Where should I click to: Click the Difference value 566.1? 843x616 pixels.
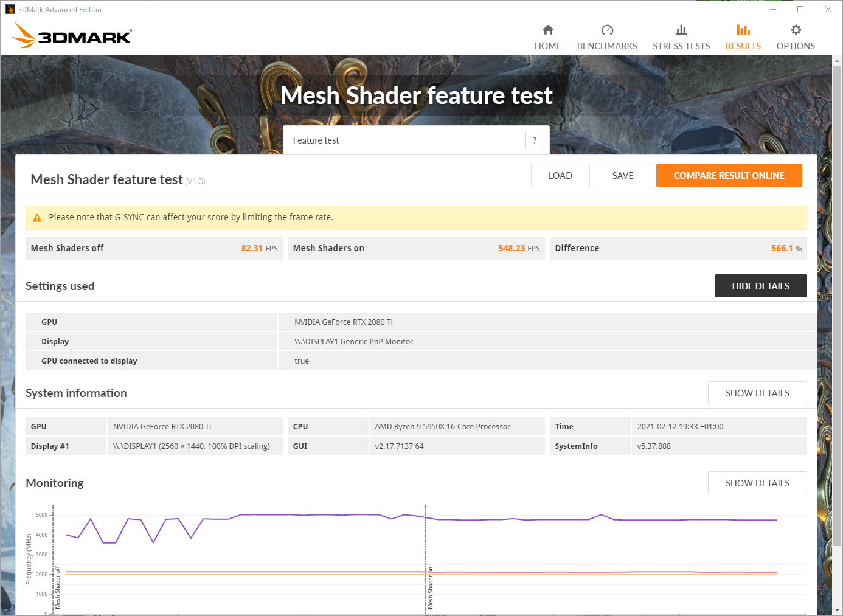(782, 248)
